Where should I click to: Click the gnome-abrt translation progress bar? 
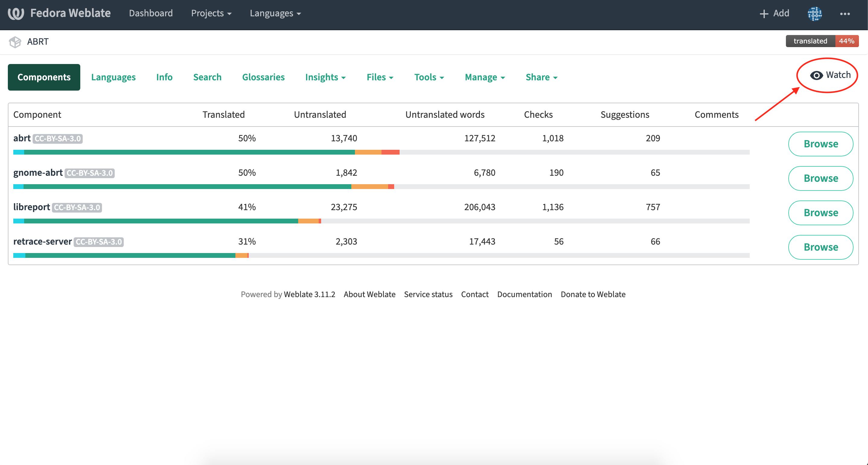381,187
